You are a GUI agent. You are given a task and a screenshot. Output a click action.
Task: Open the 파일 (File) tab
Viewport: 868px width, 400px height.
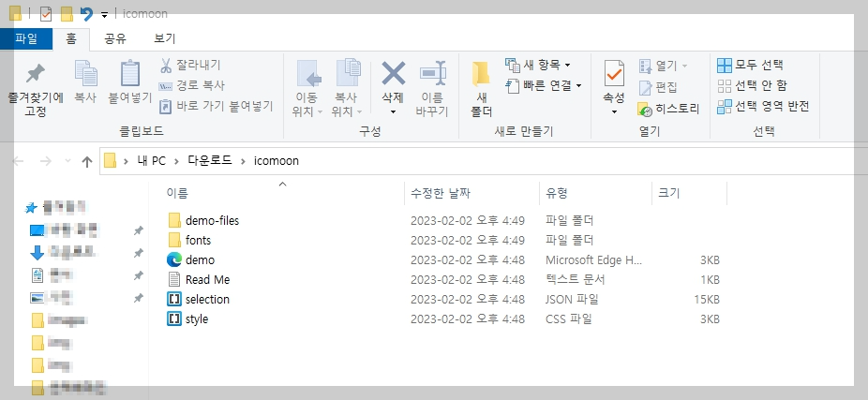click(26, 38)
